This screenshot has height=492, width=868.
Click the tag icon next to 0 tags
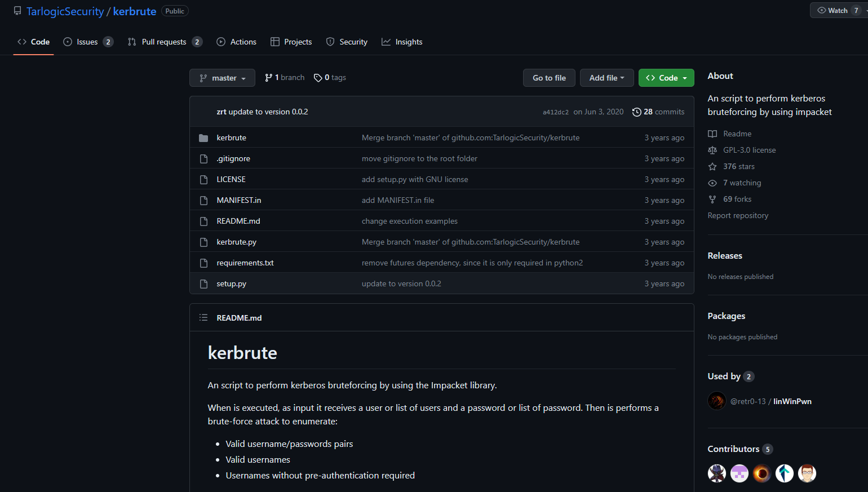point(318,78)
